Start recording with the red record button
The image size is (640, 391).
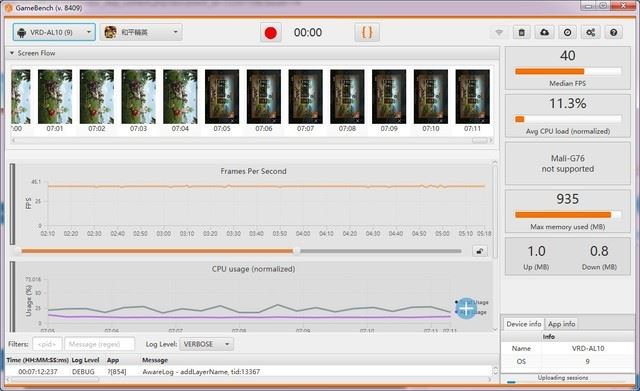click(x=271, y=33)
